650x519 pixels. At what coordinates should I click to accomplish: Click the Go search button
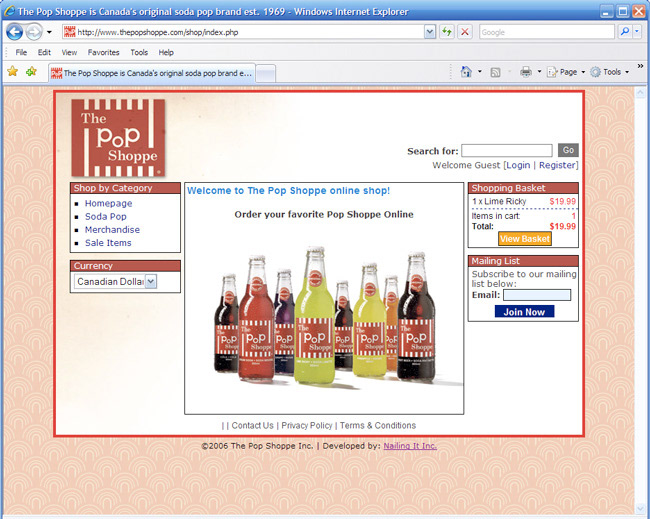click(568, 150)
